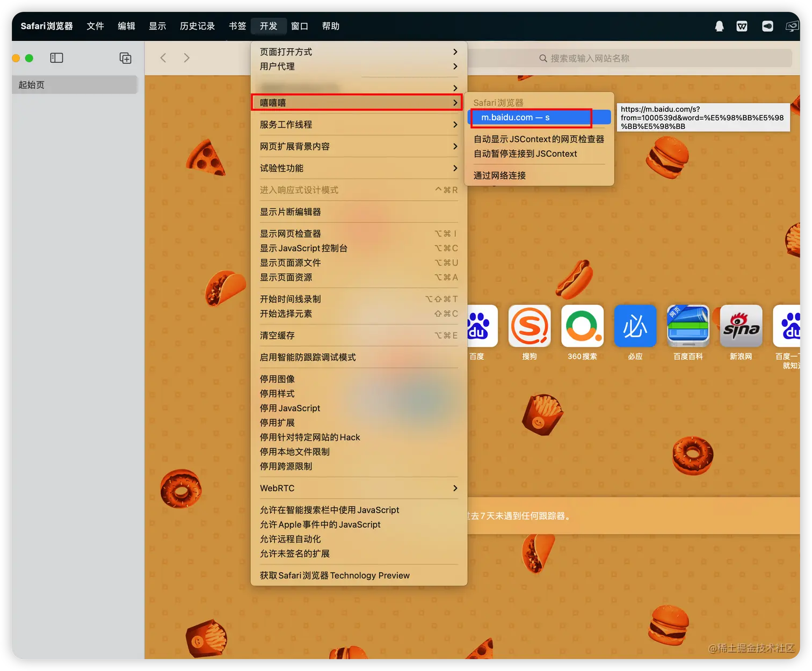Open the 开发 menu
Viewport: 812px width, 671px height.
coord(269,26)
